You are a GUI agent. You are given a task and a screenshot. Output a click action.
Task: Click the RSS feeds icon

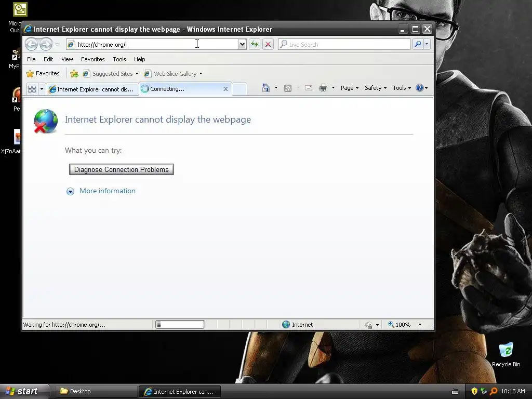click(288, 88)
